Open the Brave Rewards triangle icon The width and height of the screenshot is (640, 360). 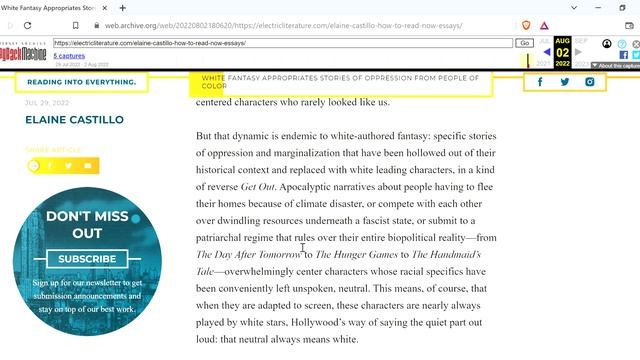544,26
